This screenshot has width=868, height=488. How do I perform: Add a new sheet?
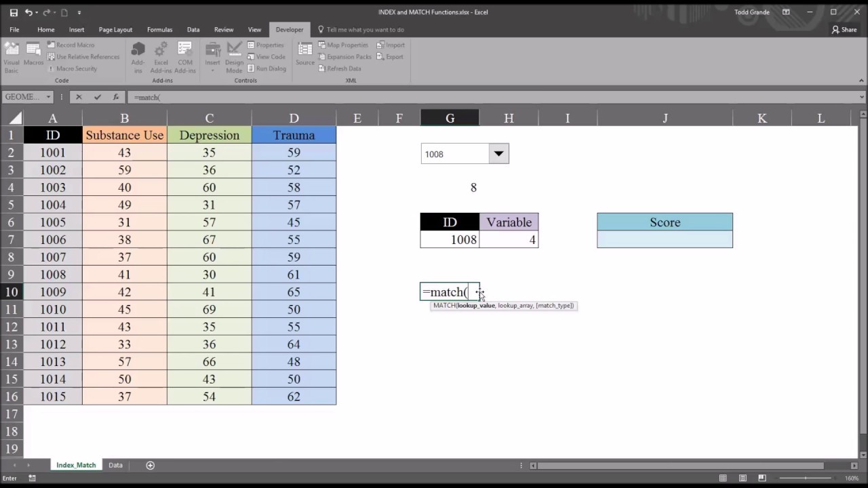pyautogui.click(x=151, y=465)
